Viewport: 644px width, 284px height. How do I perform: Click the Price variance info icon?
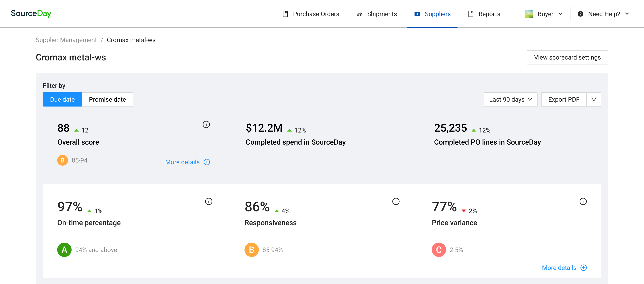click(x=583, y=201)
